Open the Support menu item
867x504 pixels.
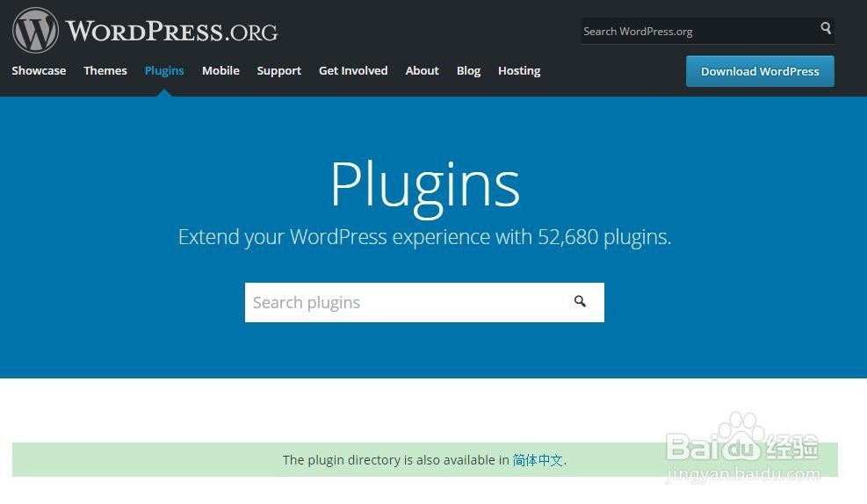pyautogui.click(x=278, y=71)
